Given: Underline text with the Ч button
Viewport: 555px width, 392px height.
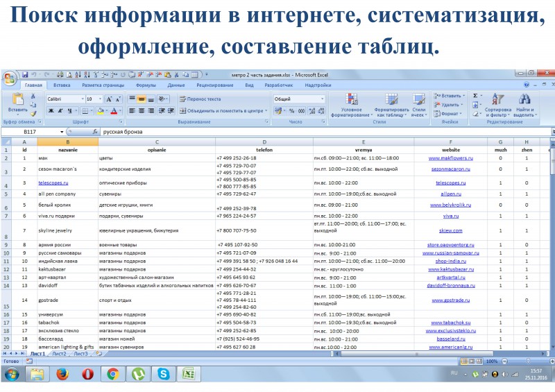Looking at the screenshot, I should (70, 111).
